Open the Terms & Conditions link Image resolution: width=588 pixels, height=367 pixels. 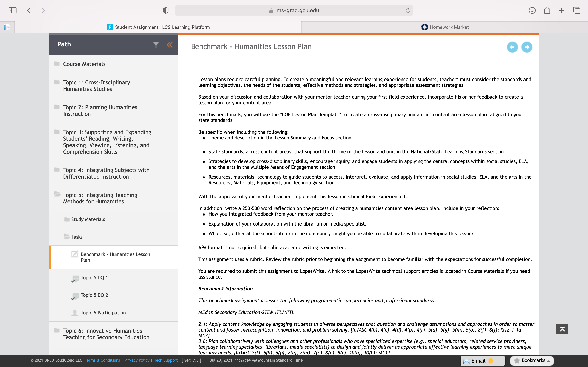click(102, 360)
